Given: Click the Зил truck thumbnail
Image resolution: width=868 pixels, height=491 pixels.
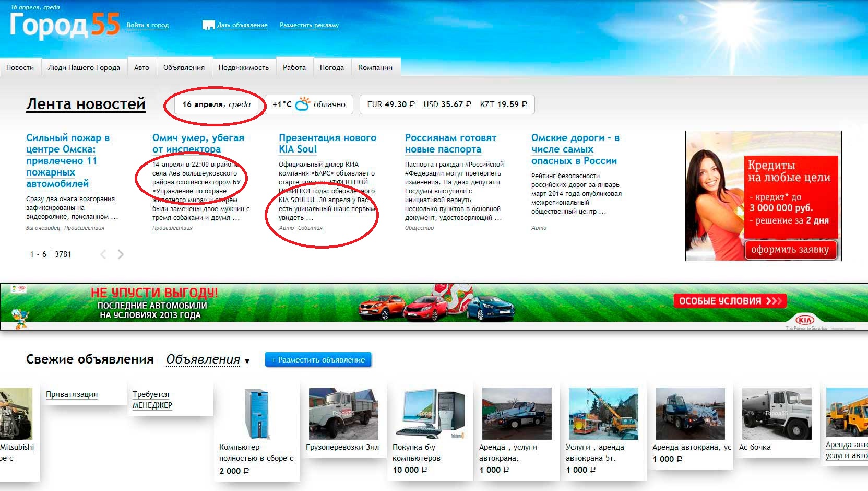Looking at the screenshot, I should [343, 414].
